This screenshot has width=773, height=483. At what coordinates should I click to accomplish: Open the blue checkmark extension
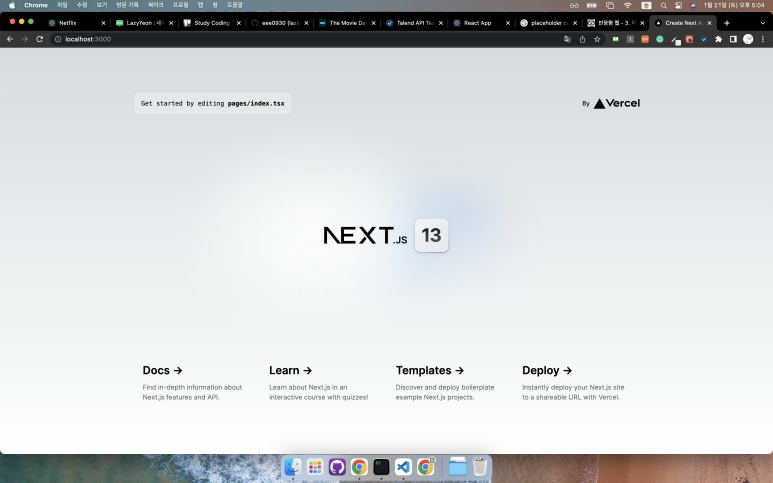[x=704, y=39]
